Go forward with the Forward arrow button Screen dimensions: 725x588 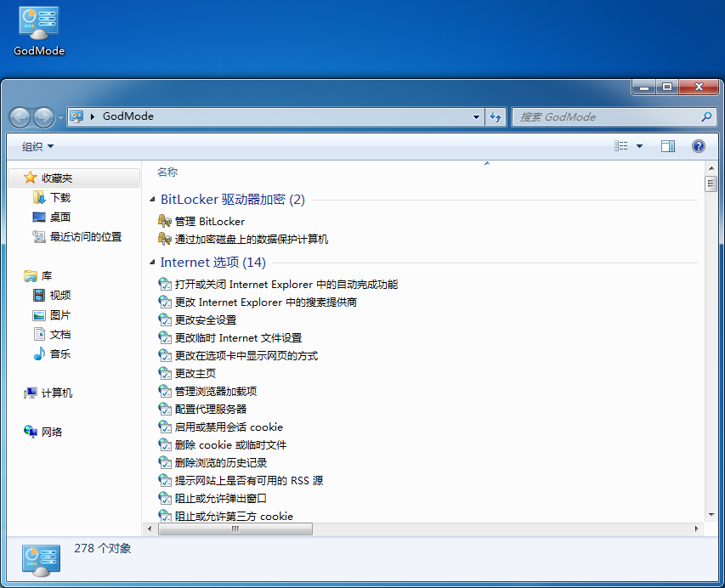[44, 117]
